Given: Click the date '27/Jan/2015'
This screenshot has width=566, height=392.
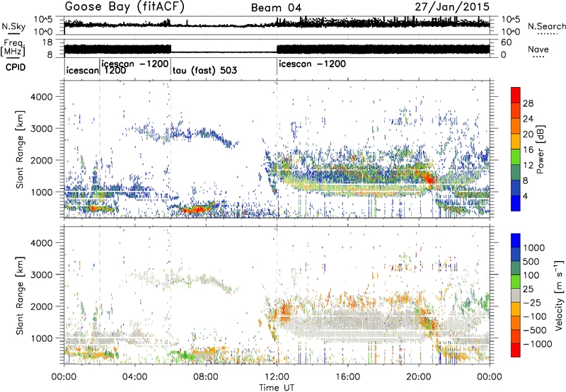Looking at the screenshot, I should pos(452,7).
